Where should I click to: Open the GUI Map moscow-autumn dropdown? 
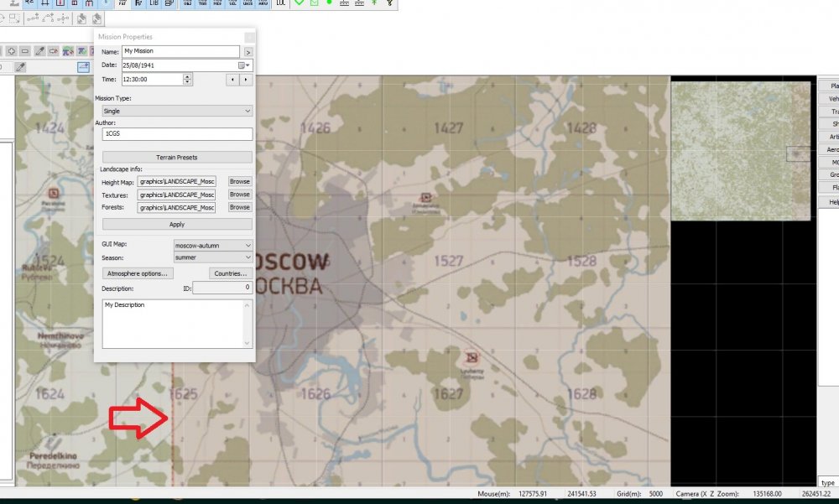(212, 245)
